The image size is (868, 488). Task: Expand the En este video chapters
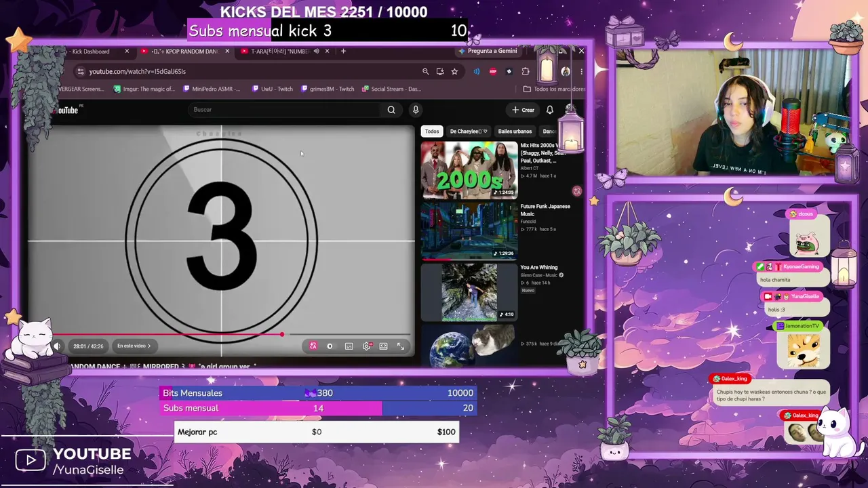coord(134,346)
